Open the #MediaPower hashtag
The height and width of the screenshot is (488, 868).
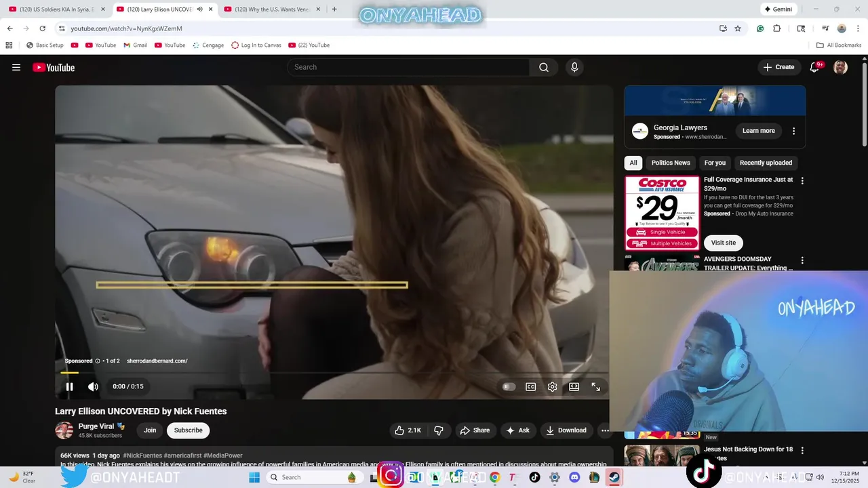click(222, 455)
